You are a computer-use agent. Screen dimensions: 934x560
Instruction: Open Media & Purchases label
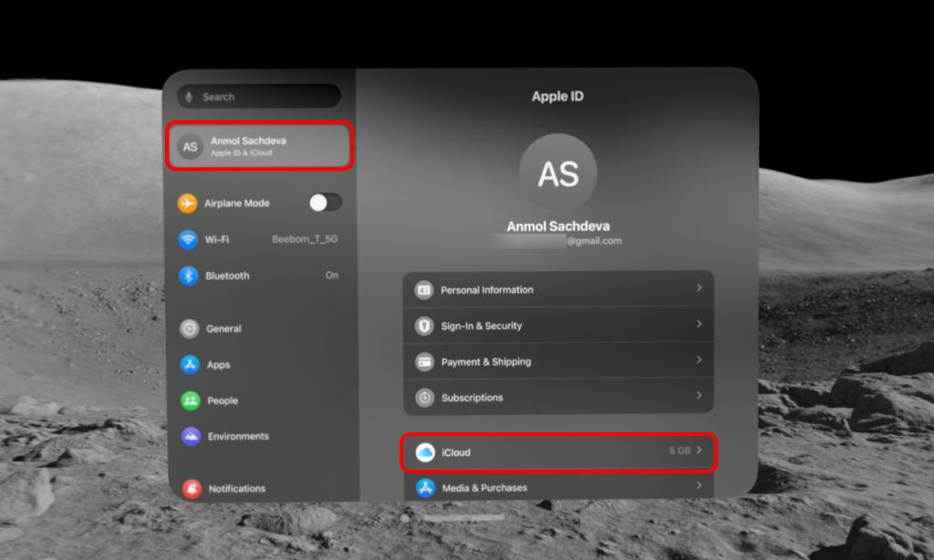tap(485, 488)
